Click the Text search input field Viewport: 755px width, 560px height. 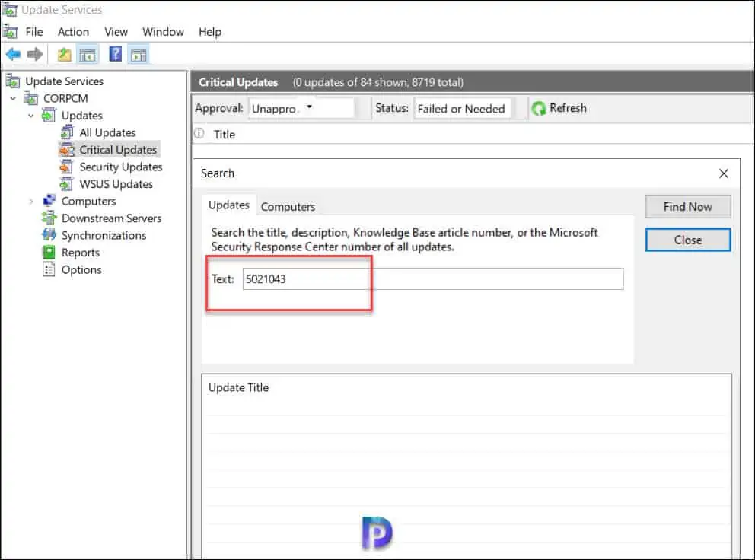tap(433, 278)
